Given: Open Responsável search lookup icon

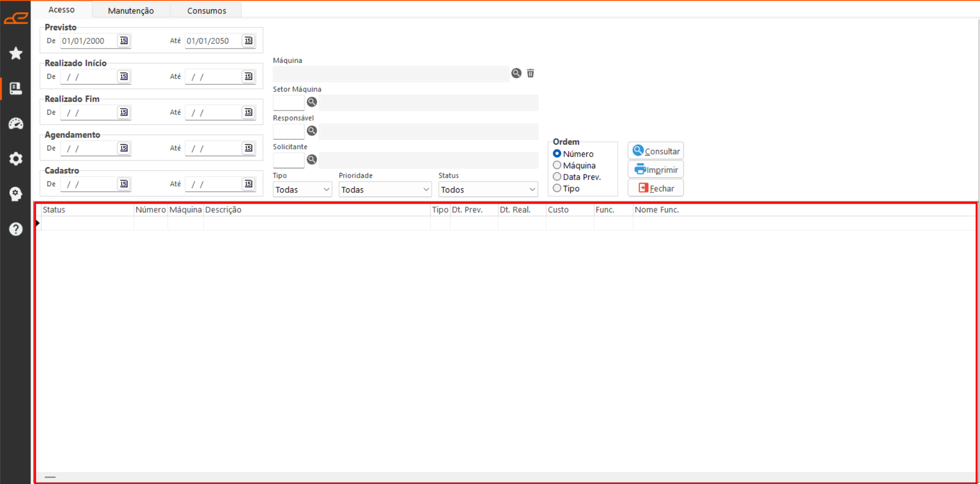Looking at the screenshot, I should coord(311,131).
